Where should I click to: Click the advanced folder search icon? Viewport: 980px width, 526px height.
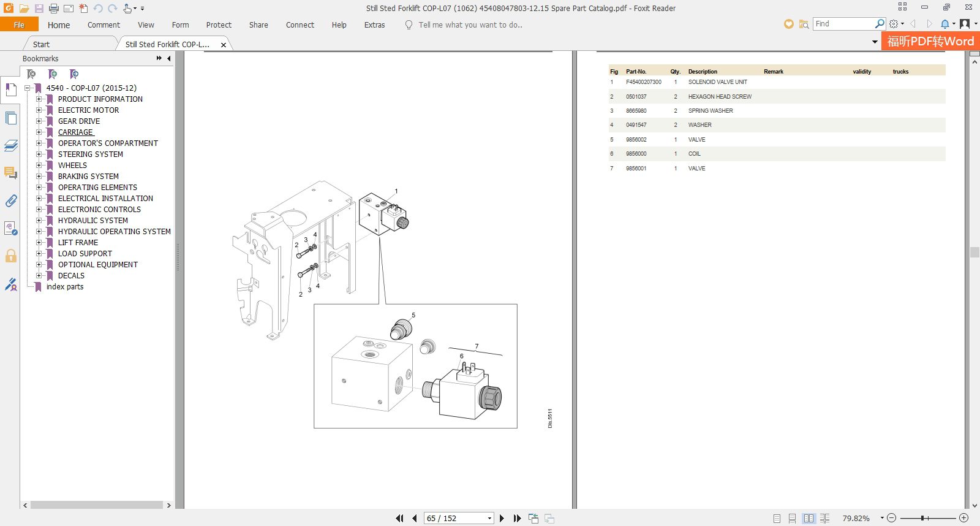pyautogui.click(x=804, y=24)
